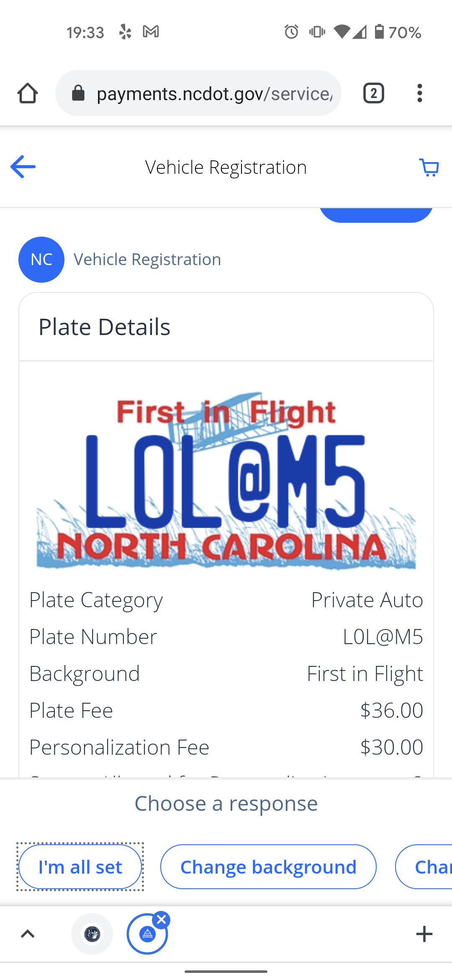Close the capitol icon with X badge

click(162, 920)
